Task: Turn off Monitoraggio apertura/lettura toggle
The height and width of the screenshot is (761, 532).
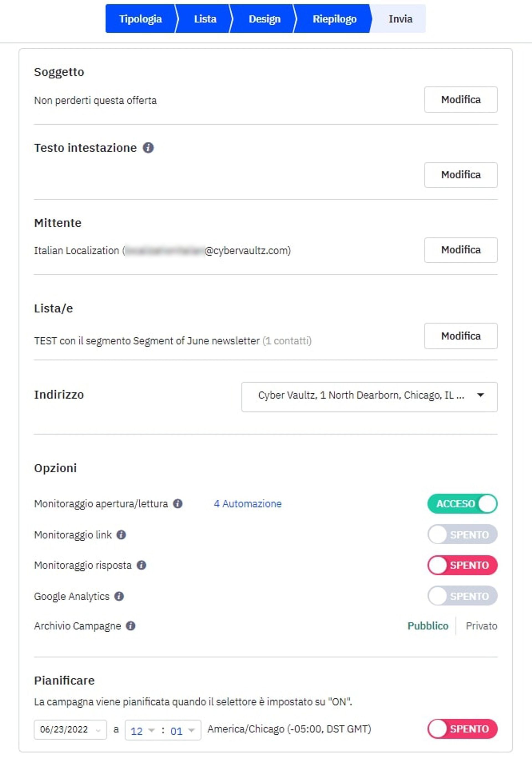Action: pyautogui.click(x=462, y=503)
